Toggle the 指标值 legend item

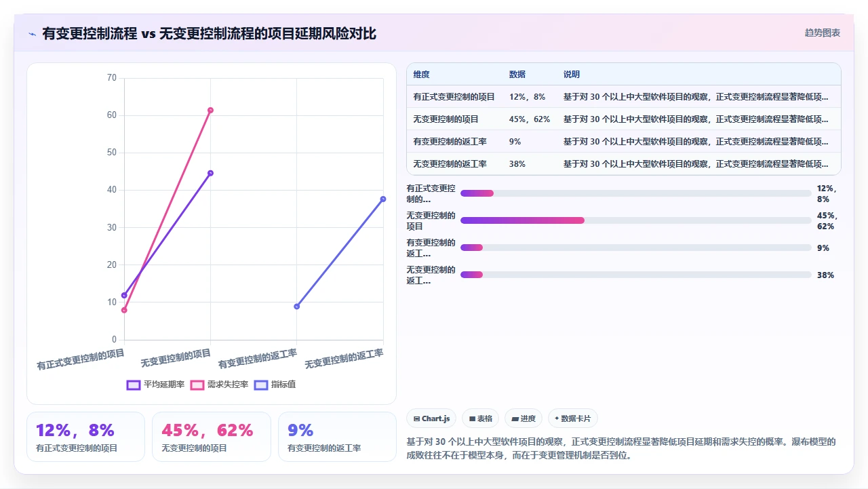point(275,385)
